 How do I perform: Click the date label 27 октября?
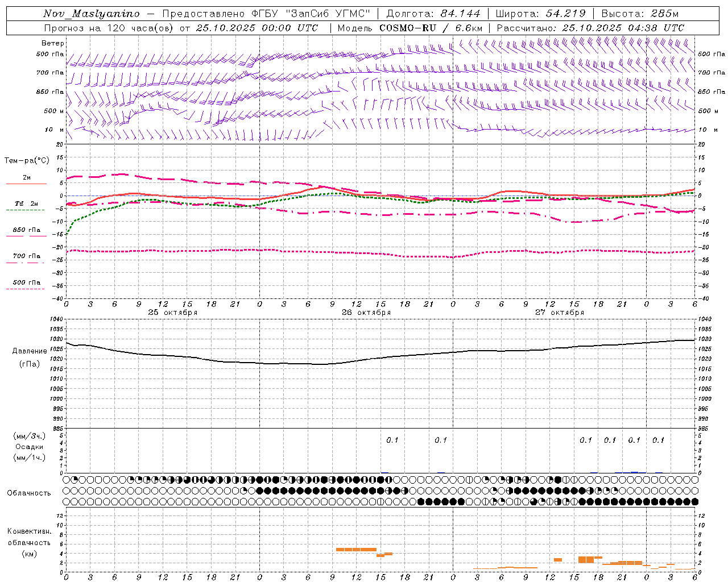coord(560,313)
